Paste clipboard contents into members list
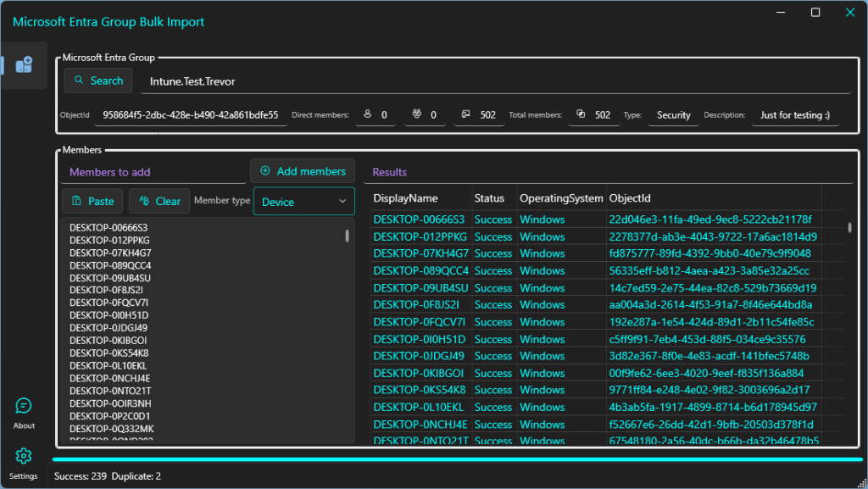 coord(92,201)
